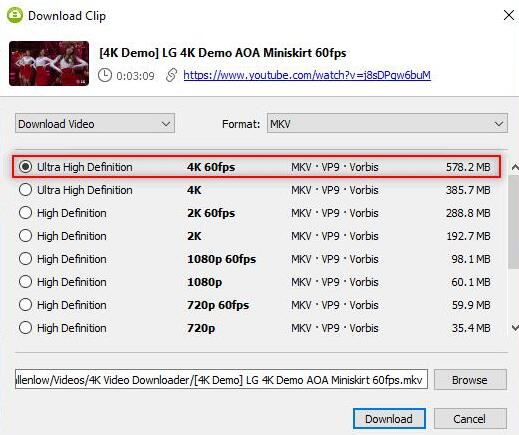Select the 4K 385.7 MB quality option
This screenshot has height=435, width=519.
[256, 190]
